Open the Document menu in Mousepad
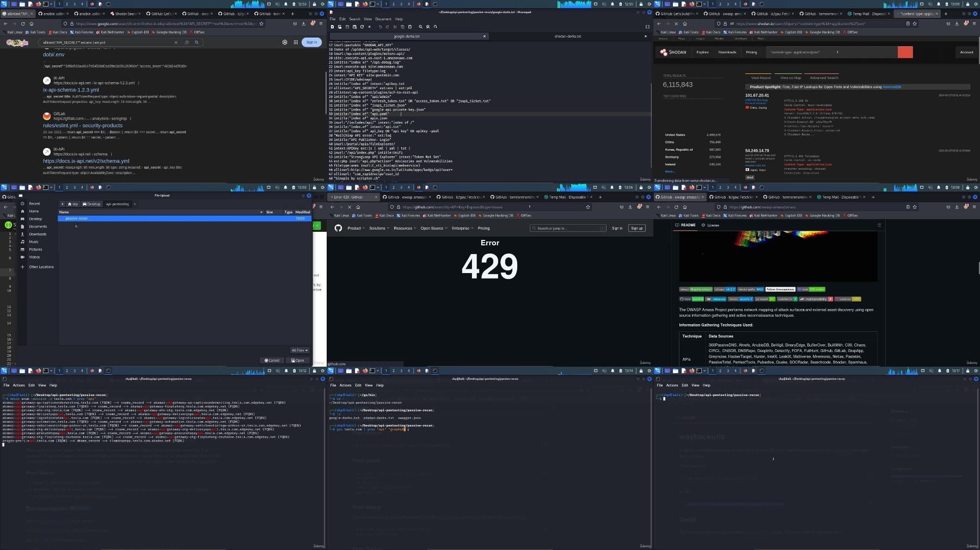 point(383,18)
